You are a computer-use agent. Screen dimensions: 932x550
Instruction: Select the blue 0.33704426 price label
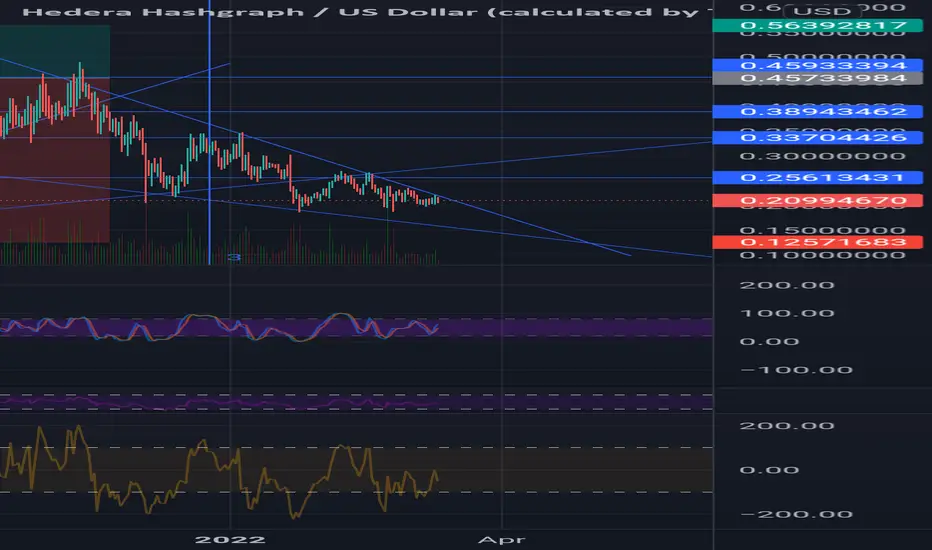[817, 137]
